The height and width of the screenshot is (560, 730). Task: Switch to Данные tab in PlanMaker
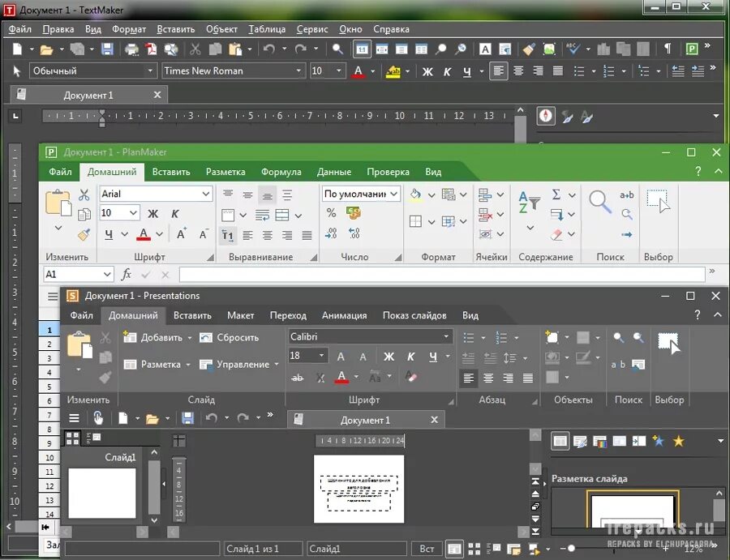click(334, 172)
